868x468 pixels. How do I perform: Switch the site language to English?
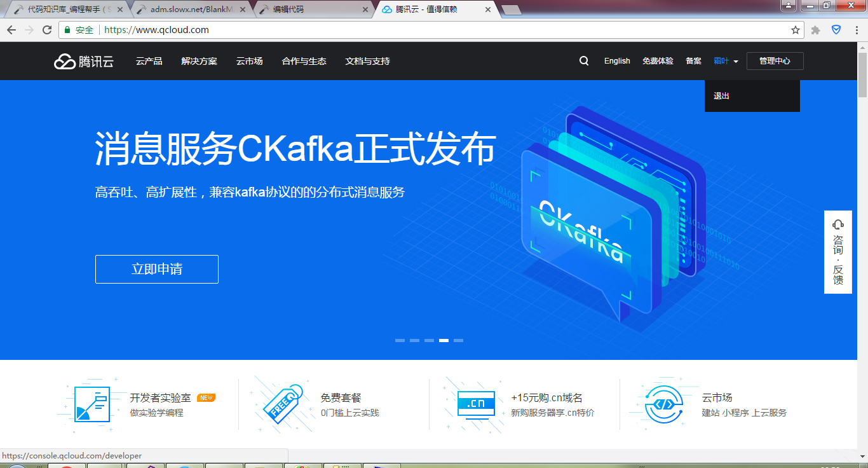click(x=617, y=61)
